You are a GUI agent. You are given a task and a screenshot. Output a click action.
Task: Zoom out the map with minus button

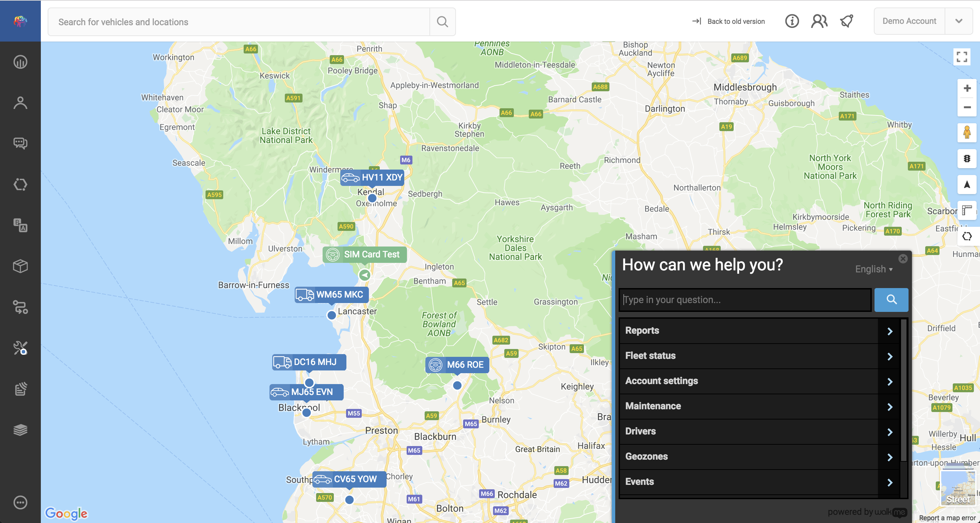tap(967, 107)
